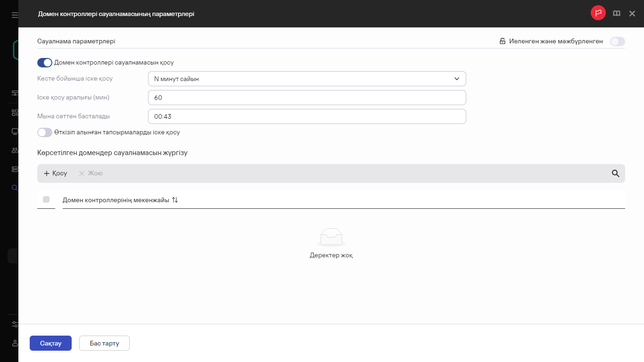Click the user account icon in the sidebar
The height and width of the screenshot is (362, 644).
pos(15,343)
